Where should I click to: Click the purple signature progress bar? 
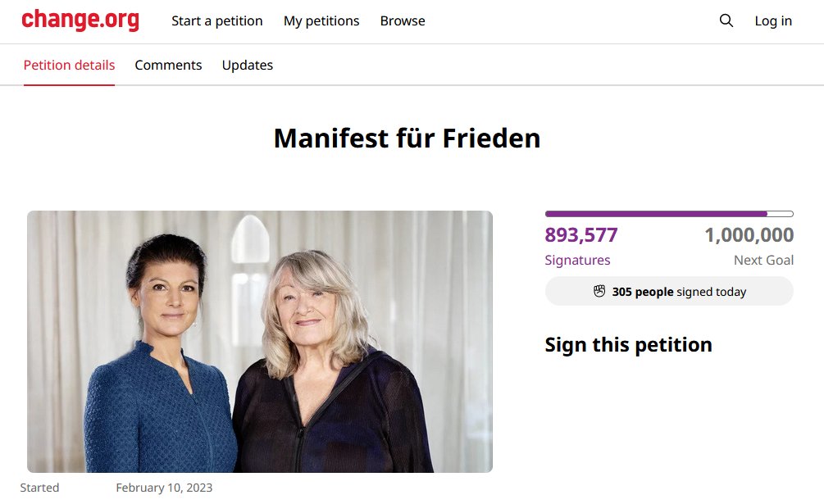pyautogui.click(x=669, y=214)
